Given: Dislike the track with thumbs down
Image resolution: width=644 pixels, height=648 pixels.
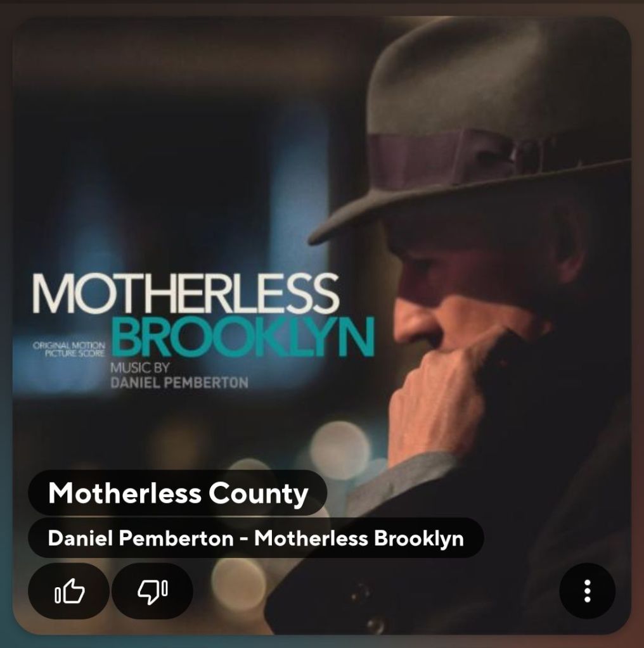Looking at the screenshot, I should point(152,590).
